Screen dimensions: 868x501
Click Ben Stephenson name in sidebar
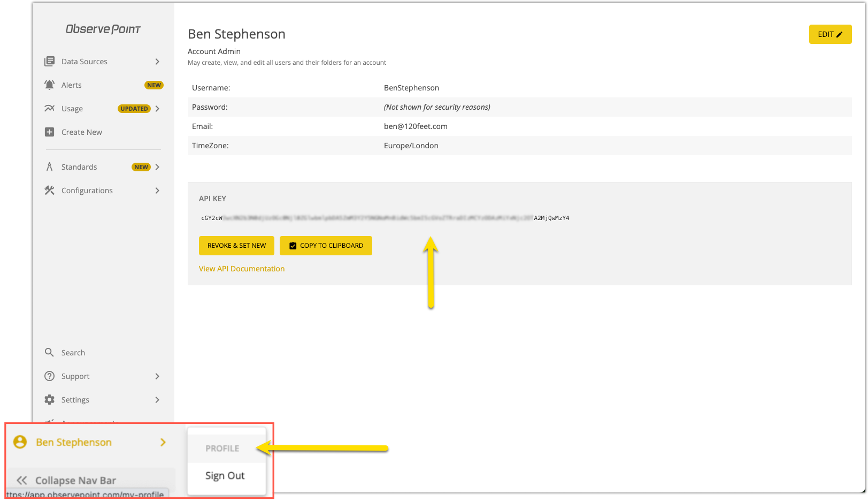[74, 442]
